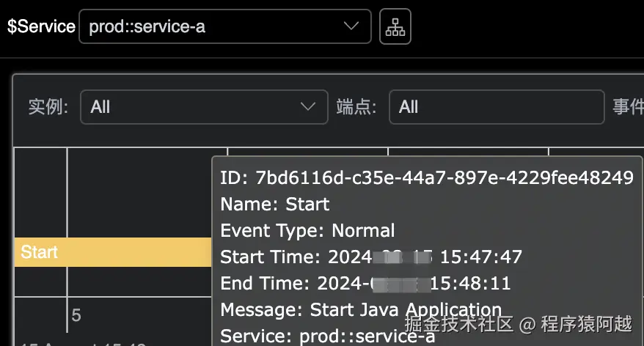Click the Start Time tooltip row
644x346 pixels.
[371, 257]
